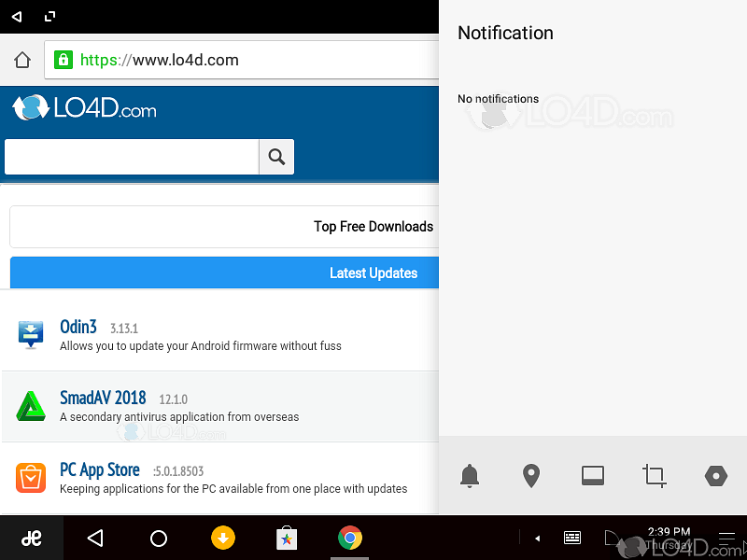Click 'Keeping applications for the PC' description

[233, 489]
